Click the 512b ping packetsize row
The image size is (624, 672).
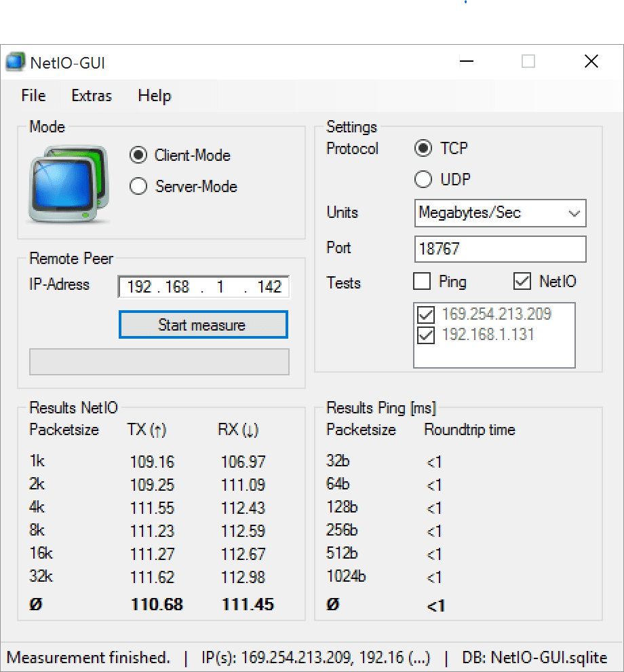coord(342,553)
